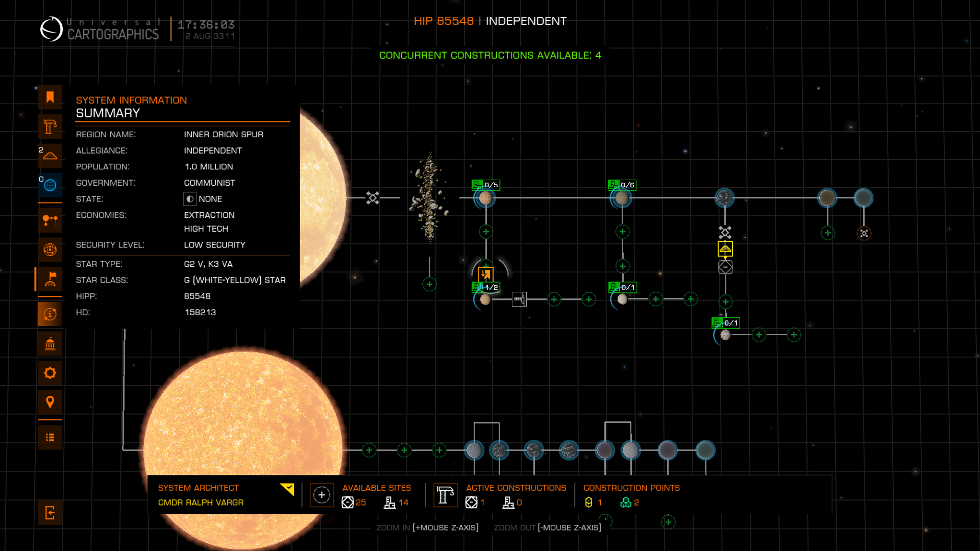The width and height of the screenshot is (980, 551).
Task: Click the STATE half-circle icon beside NONE
Action: [x=190, y=199]
